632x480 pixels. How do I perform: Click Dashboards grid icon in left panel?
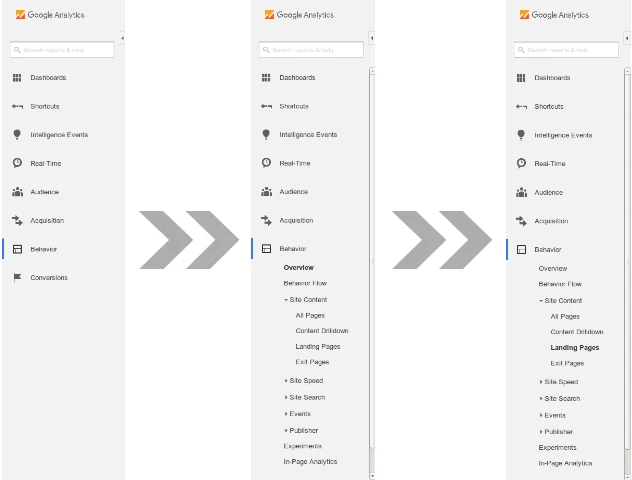[17, 78]
